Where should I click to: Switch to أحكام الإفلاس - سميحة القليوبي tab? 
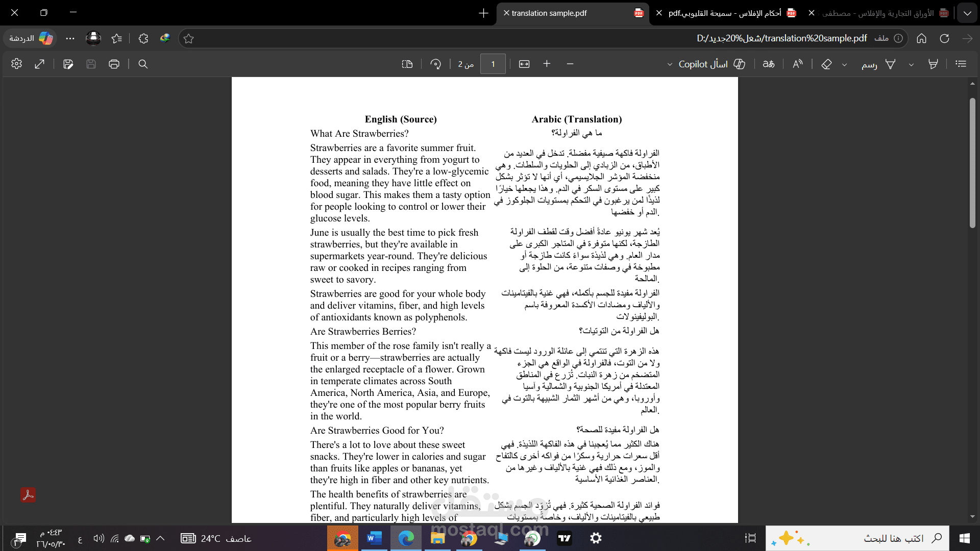tap(725, 13)
